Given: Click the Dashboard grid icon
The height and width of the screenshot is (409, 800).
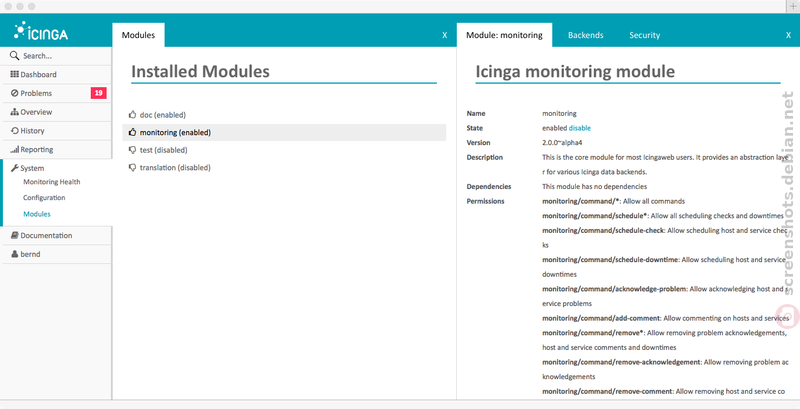Looking at the screenshot, I should point(14,74).
